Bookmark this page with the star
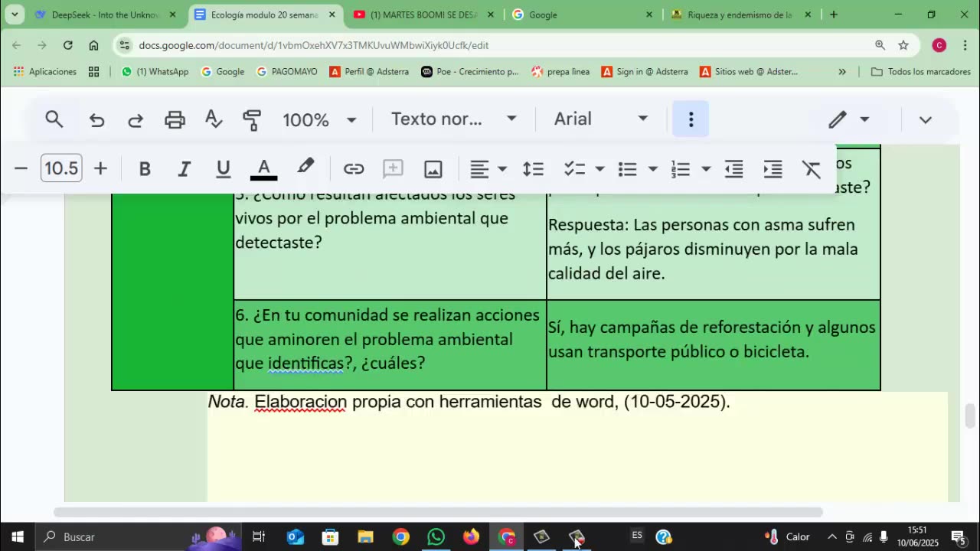980x551 pixels. [x=903, y=45]
